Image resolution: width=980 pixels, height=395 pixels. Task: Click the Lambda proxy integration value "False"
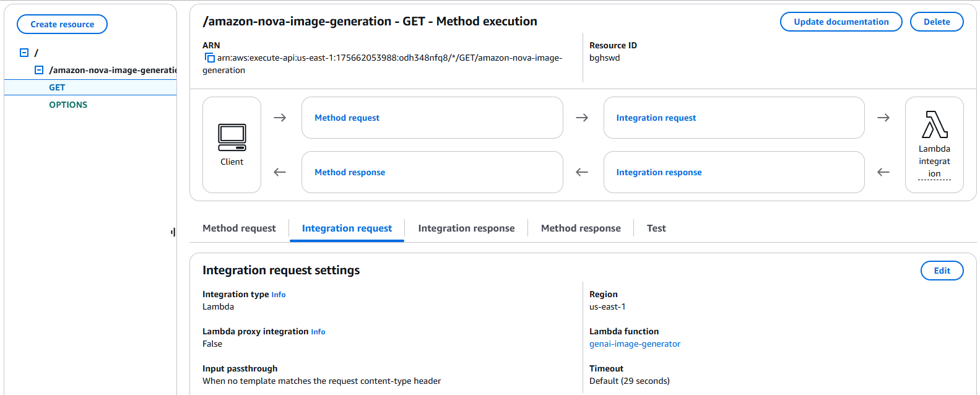[x=212, y=344]
